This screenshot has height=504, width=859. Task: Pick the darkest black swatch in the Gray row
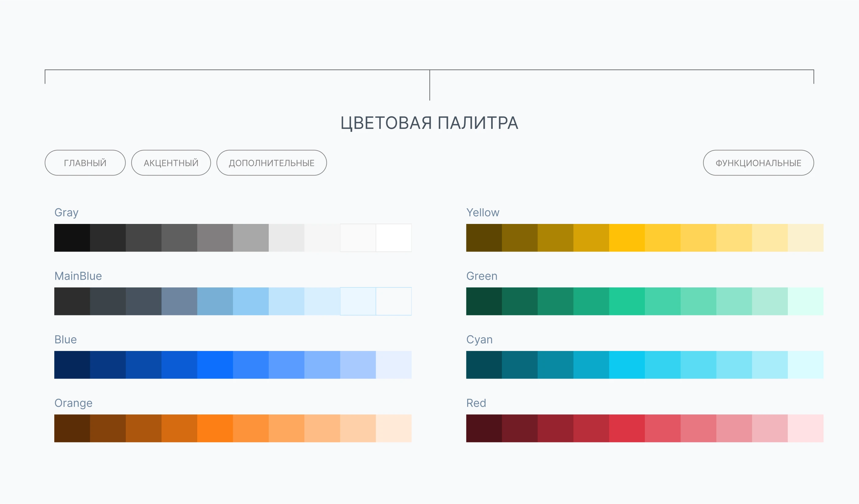(x=72, y=238)
